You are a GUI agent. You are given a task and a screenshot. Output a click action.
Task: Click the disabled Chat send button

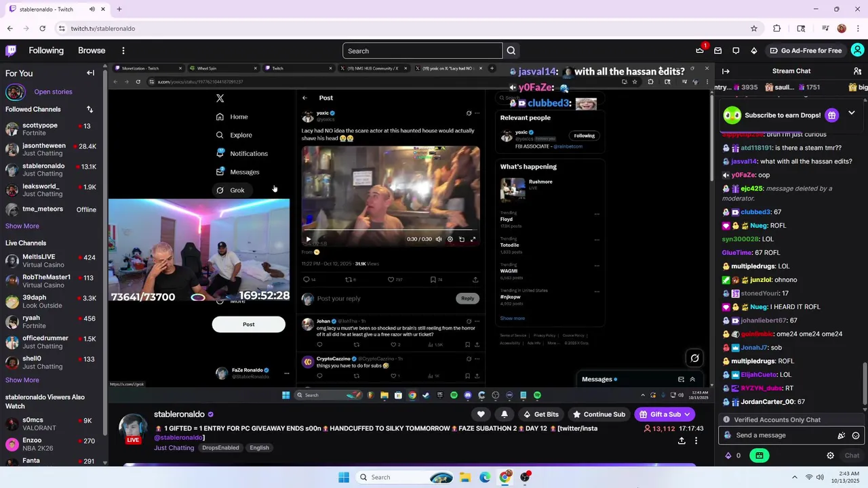[852, 455]
